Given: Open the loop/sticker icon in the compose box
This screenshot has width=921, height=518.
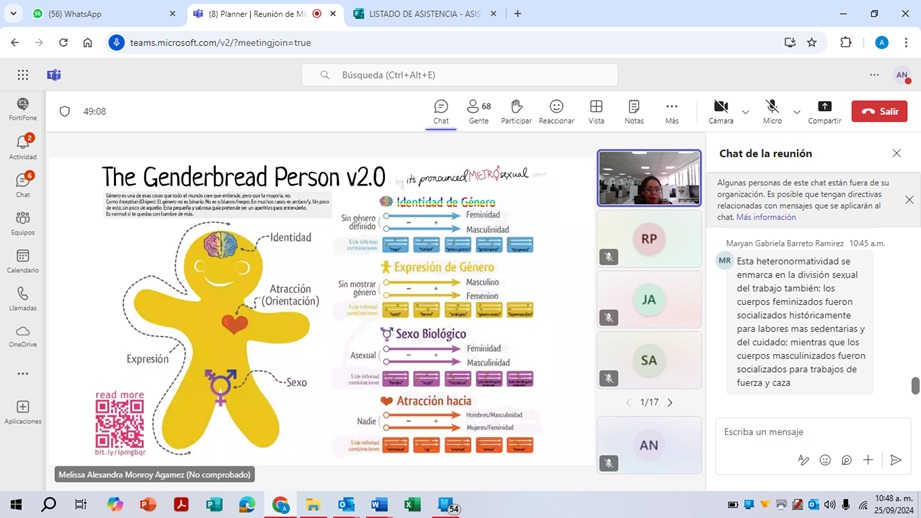Looking at the screenshot, I should (x=846, y=460).
